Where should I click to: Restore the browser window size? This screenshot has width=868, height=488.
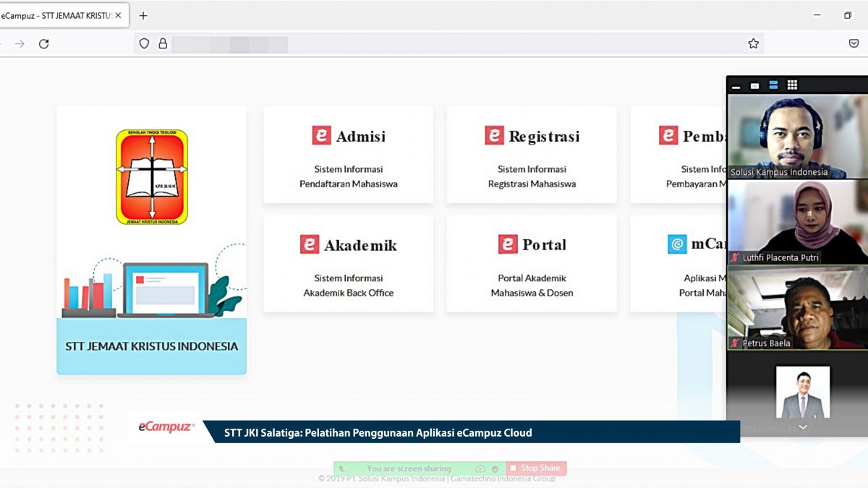pyautogui.click(x=848, y=15)
